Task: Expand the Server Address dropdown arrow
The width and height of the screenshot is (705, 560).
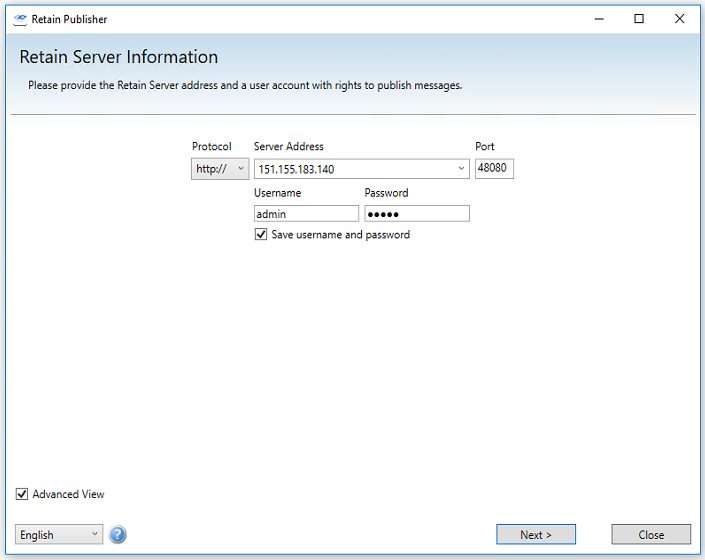Action: click(x=461, y=169)
